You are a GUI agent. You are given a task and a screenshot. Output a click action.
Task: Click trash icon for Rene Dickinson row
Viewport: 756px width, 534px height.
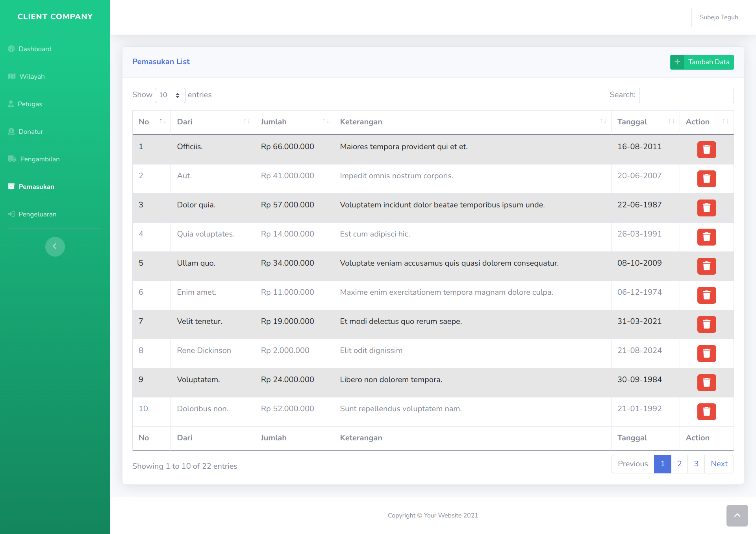tap(706, 353)
